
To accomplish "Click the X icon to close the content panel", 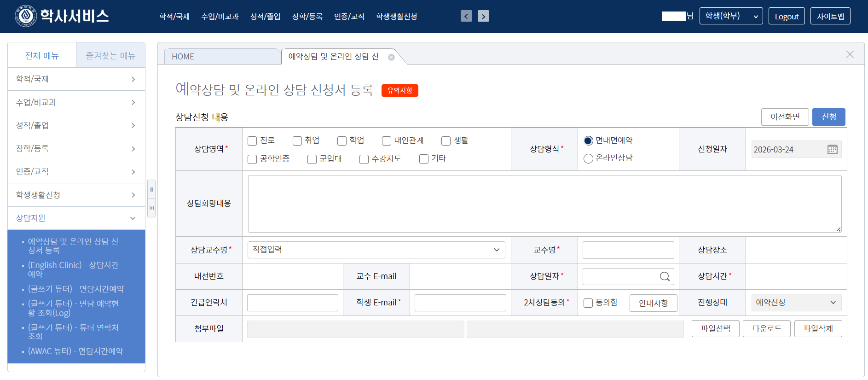I will tap(850, 55).
